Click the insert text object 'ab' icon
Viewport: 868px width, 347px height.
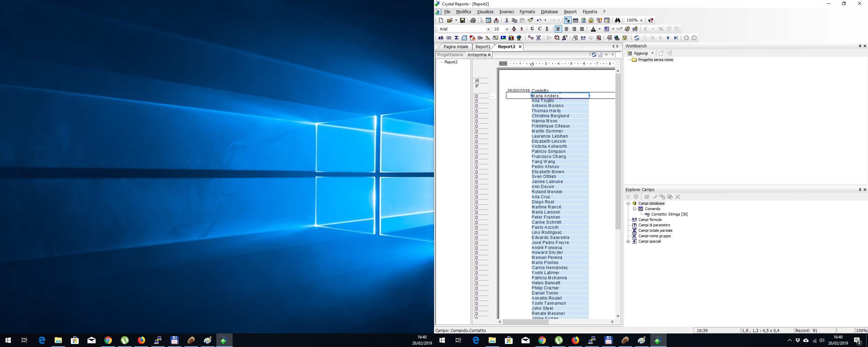click(x=441, y=38)
